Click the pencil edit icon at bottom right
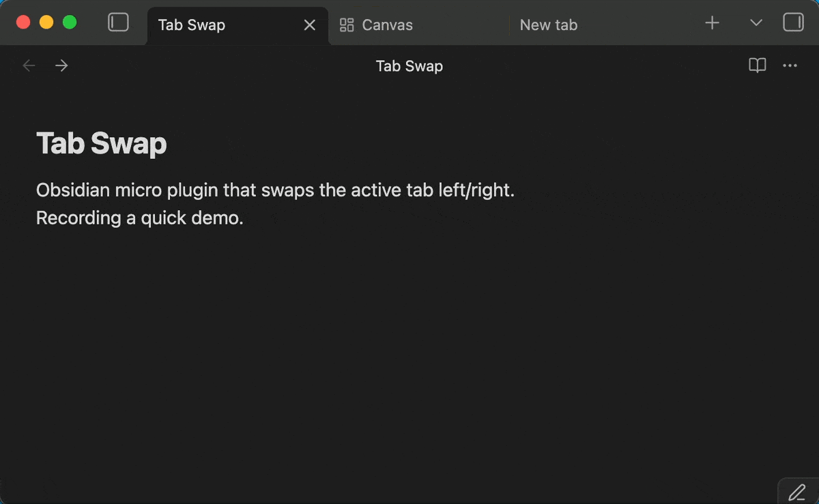The image size is (819, 504). click(796, 492)
